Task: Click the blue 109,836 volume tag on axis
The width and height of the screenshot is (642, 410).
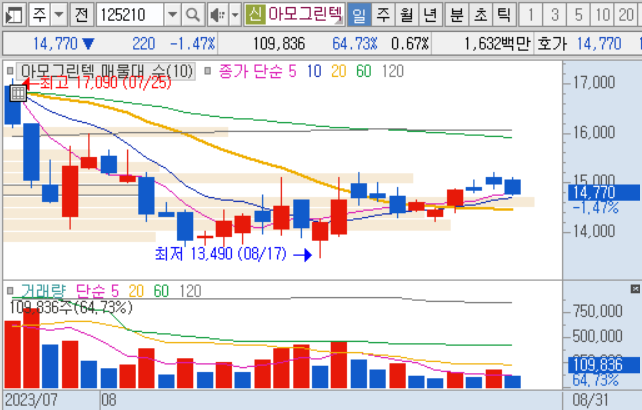Action: coord(604,365)
